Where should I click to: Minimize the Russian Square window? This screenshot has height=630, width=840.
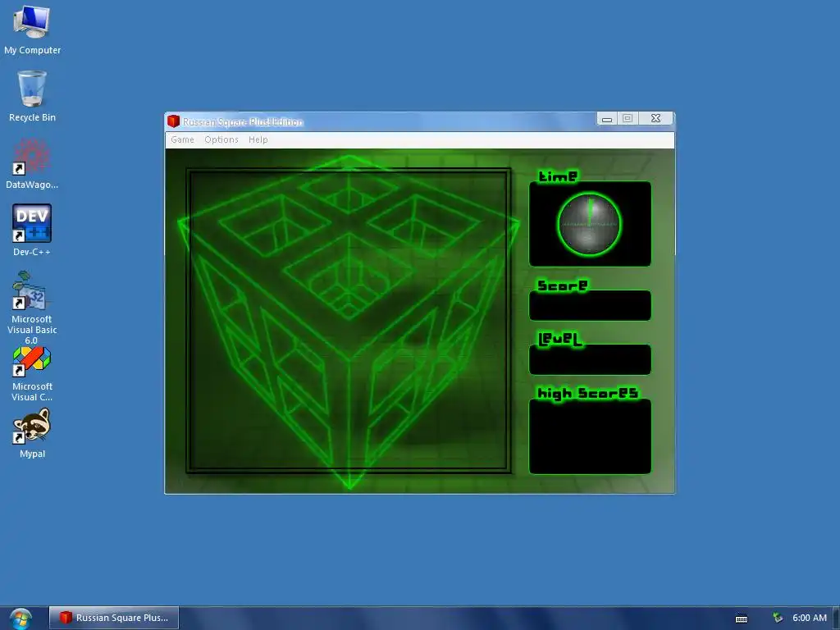[x=607, y=118]
